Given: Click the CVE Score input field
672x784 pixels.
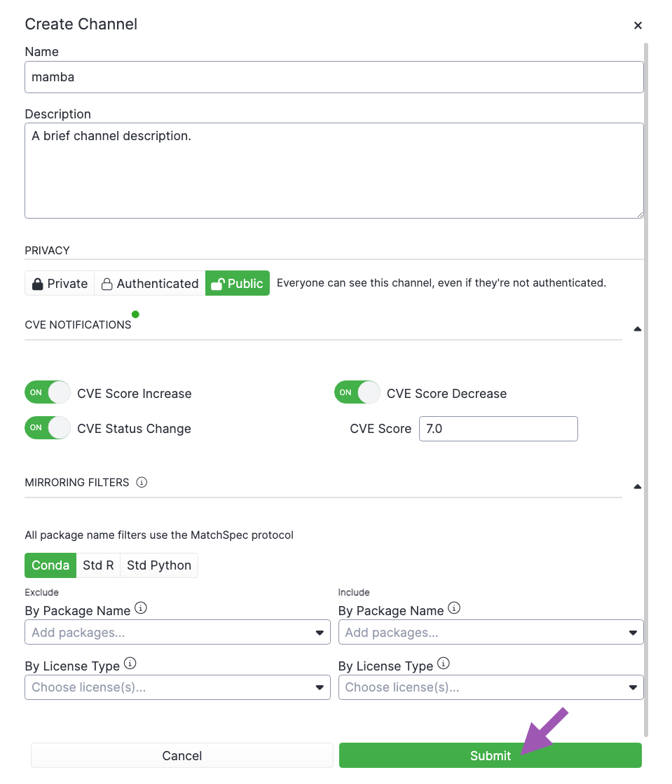Looking at the screenshot, I should (498, 429).
